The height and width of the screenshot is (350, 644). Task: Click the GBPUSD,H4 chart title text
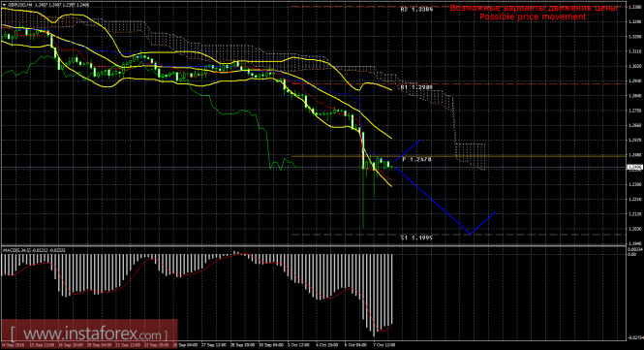pyautogui.click(x=20, y=5)
